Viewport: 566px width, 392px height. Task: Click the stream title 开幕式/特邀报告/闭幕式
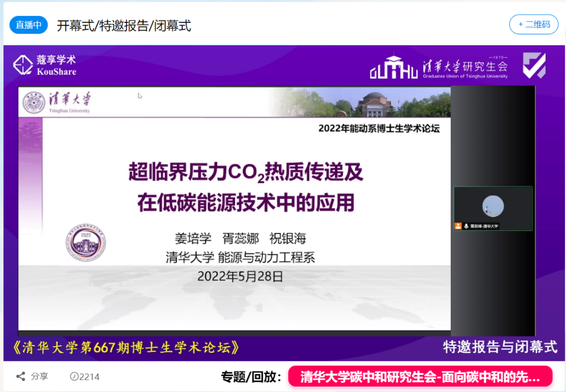click(124, 26)
